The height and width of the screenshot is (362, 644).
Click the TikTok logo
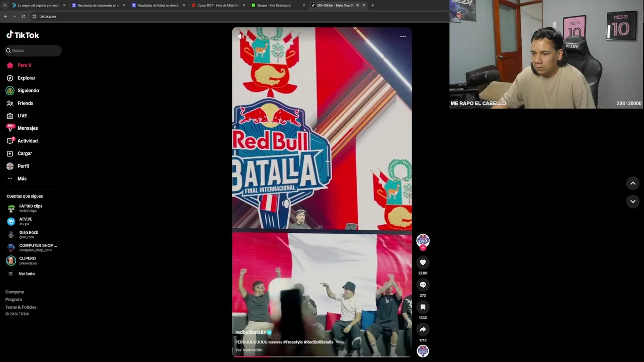click(23, 35)
